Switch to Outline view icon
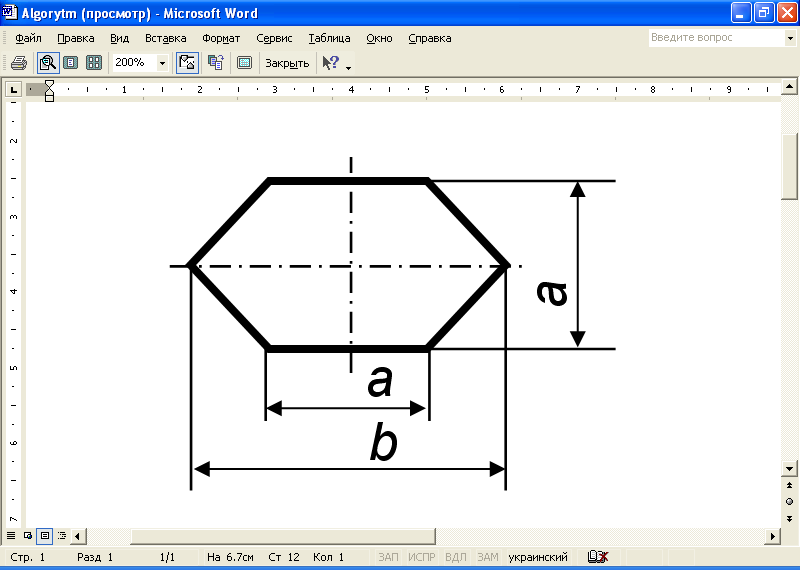The height and width of the screenshot is (570, 800). click(62, 536)
